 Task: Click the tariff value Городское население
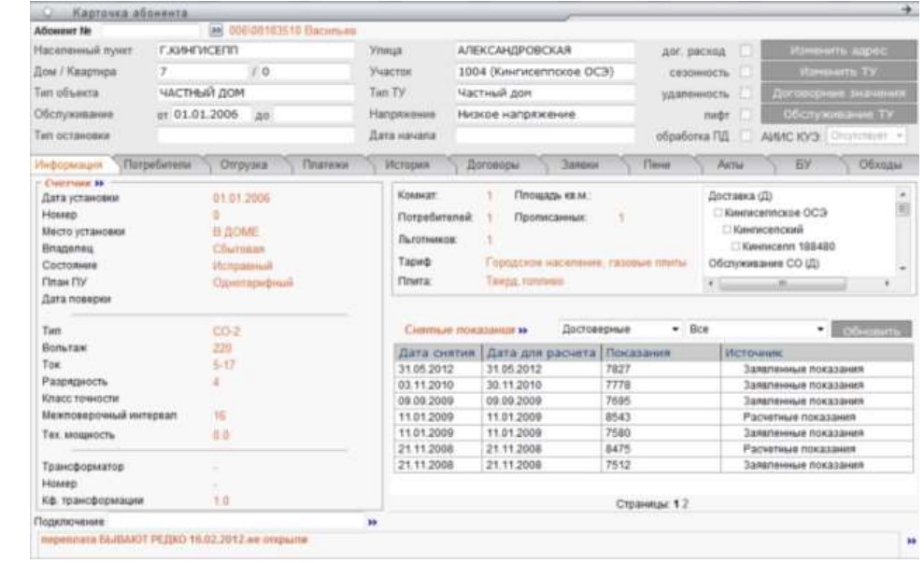tap(586, 262)
